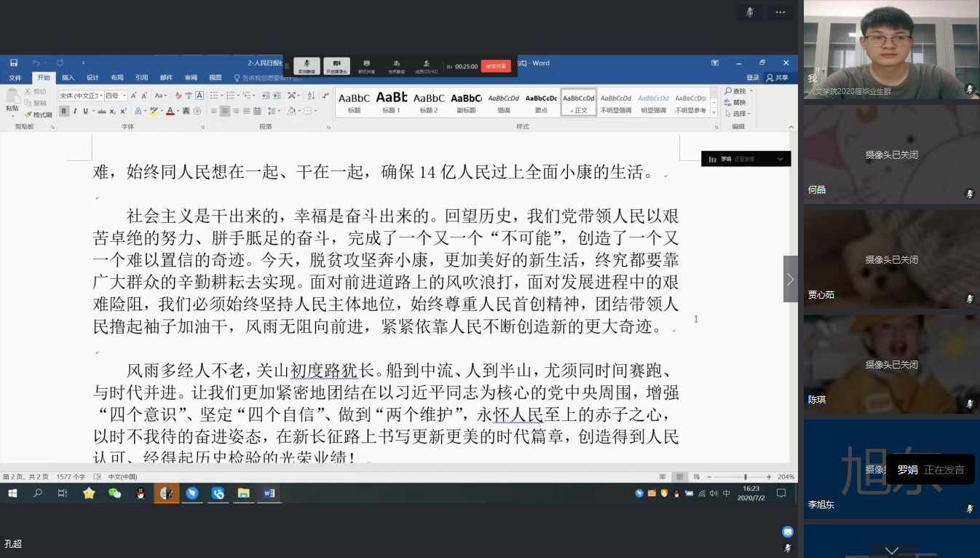Open the font size dropdown (四号)
The width and height of the screenshot is (980, 558).
click(x=116, y=96)
